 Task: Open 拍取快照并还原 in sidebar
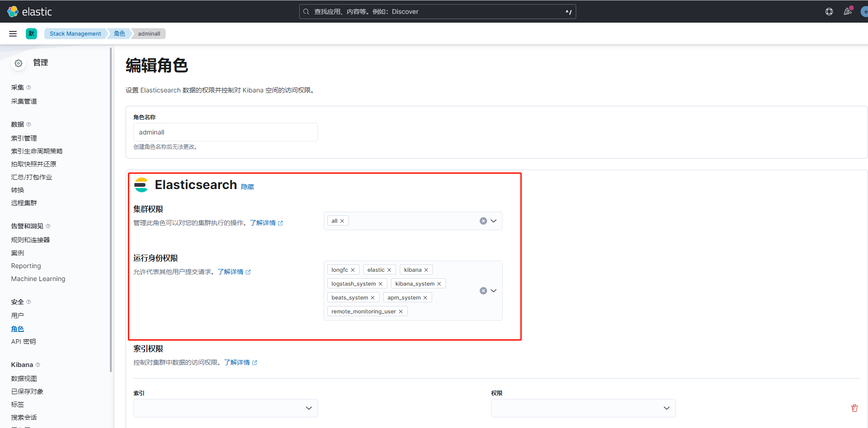tap(34, 164)
